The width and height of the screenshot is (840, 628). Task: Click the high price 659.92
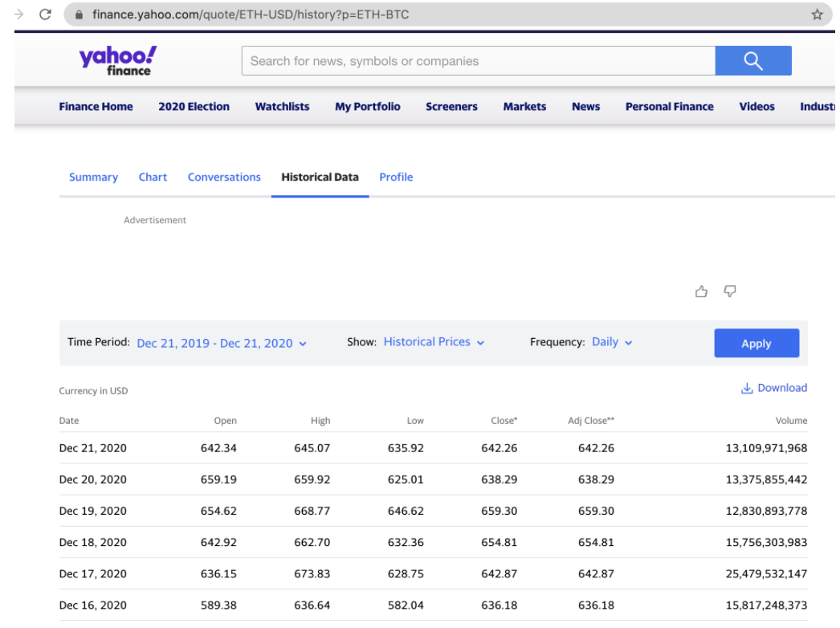point(312,479)
